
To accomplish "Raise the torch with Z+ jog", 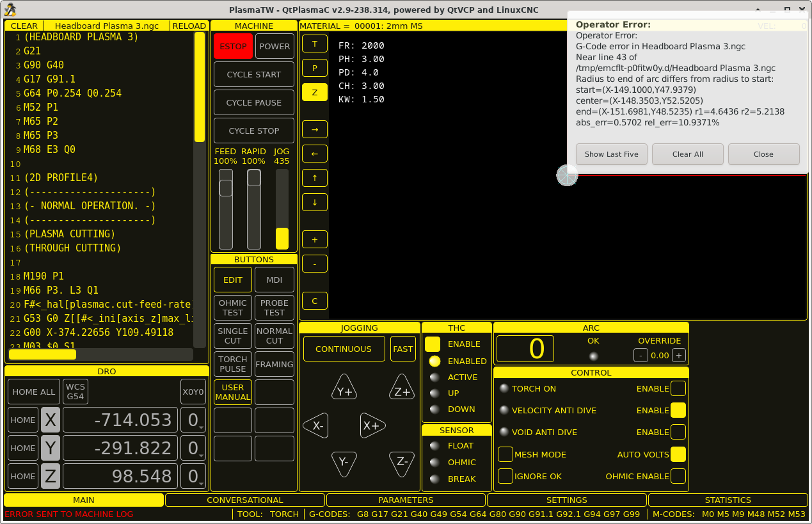I will pyautogui.click(x=402, y=388).
